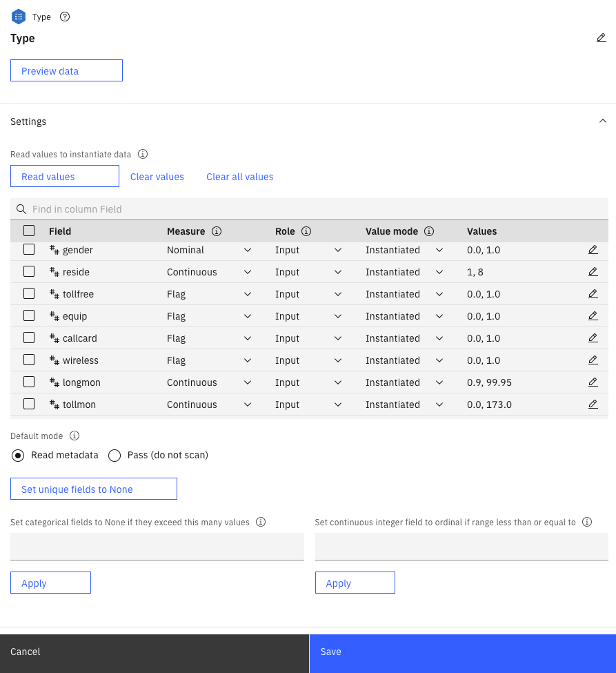Check the longmon row checkbox

pyautogui.click(x=29, y=382)
